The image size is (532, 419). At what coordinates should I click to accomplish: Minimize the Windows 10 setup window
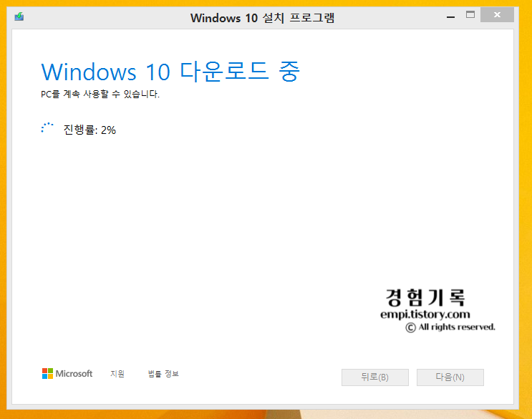450,16
